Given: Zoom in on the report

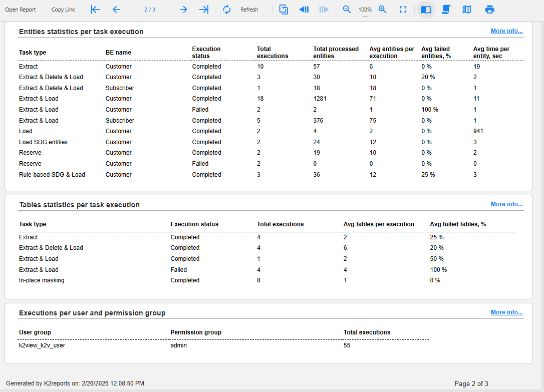Looking at the screenshot, I should 383,10.
